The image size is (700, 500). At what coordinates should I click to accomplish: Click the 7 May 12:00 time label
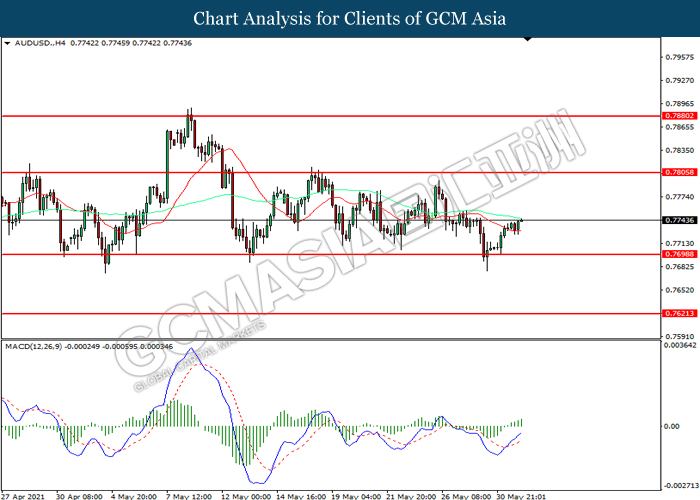coord(188,496)
